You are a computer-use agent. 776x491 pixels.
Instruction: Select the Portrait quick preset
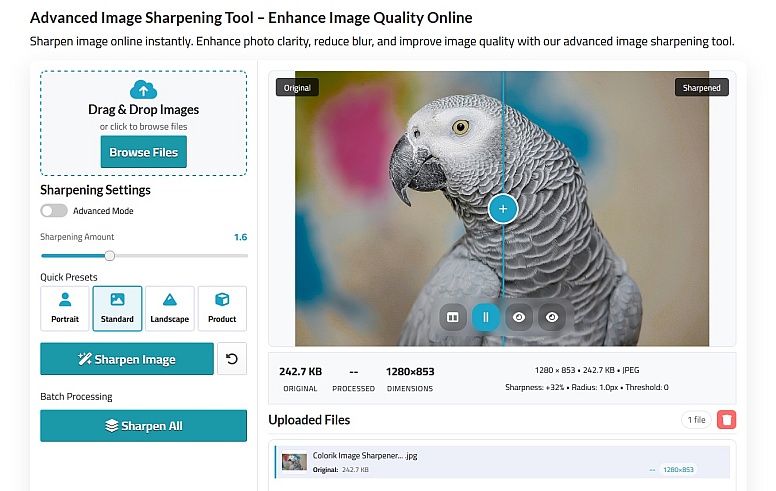[x=65, y=308]
